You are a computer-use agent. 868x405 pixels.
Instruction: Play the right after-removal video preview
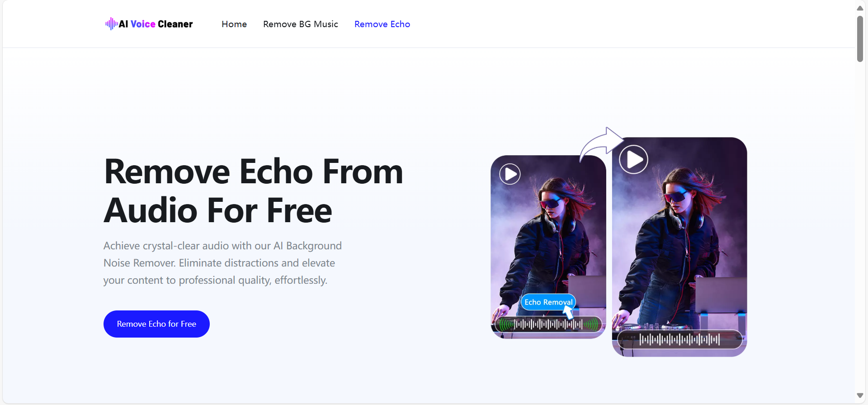pos(633,159)
